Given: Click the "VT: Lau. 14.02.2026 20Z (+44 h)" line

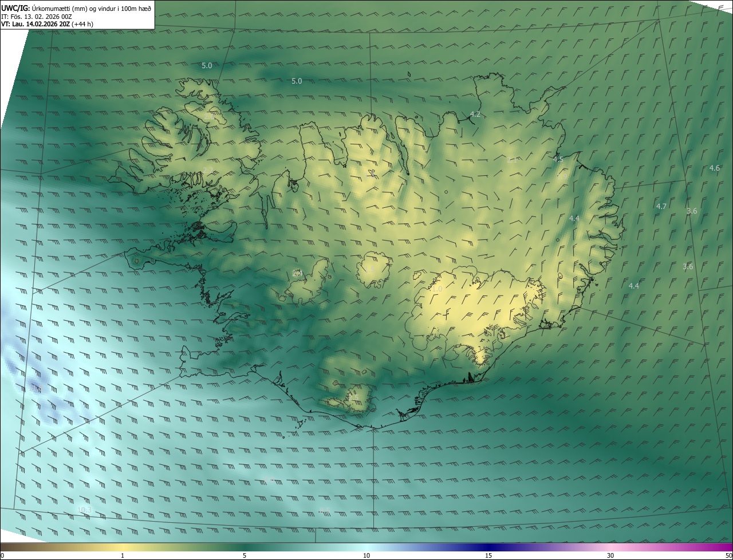Looking at the screenshot, I should [x=48, y=24].
